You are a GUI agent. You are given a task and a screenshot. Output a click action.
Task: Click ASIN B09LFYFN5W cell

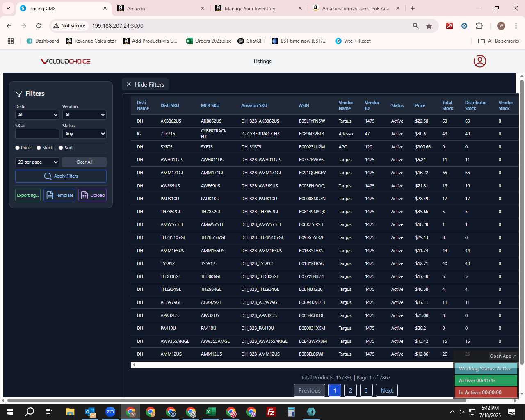pyautogui.click(x=312, y=121)
